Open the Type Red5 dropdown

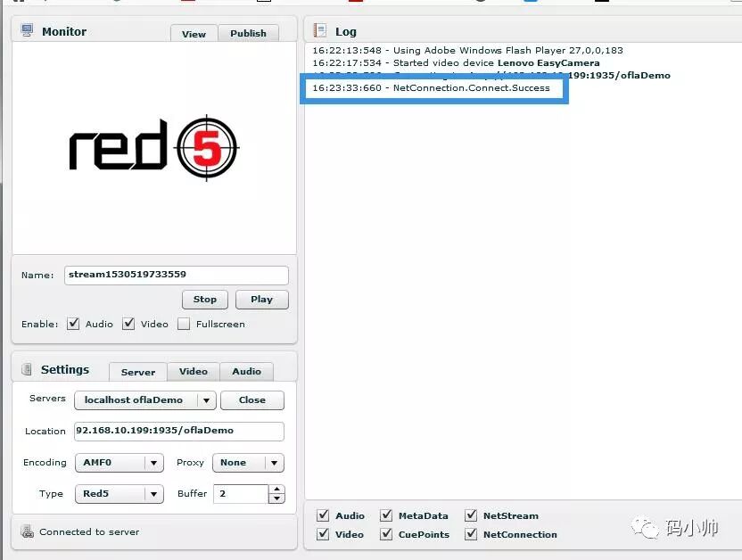120,494
